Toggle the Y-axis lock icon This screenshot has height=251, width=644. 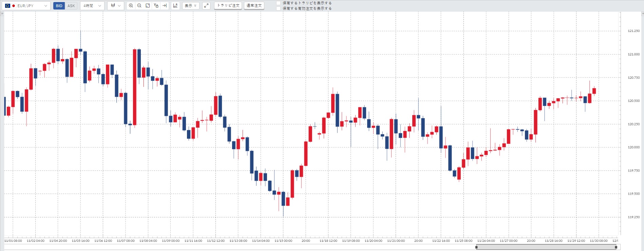[156, 6]
